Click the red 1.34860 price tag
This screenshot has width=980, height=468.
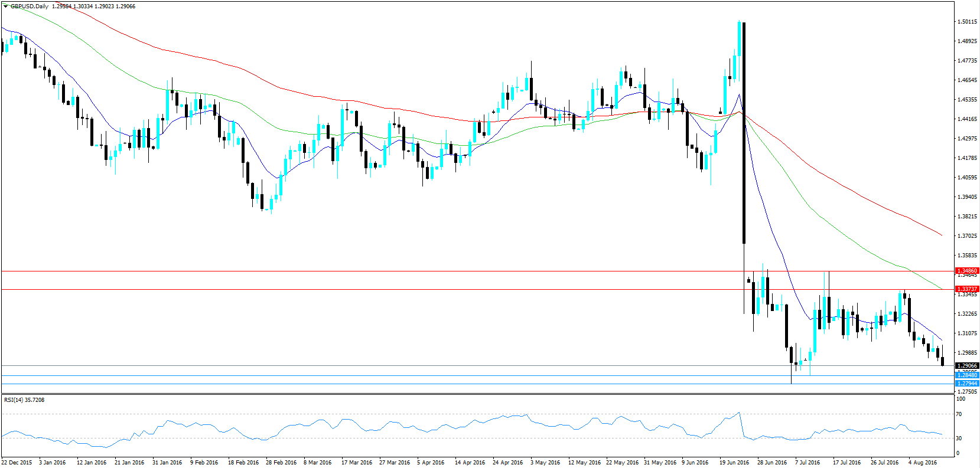point(967,271)
